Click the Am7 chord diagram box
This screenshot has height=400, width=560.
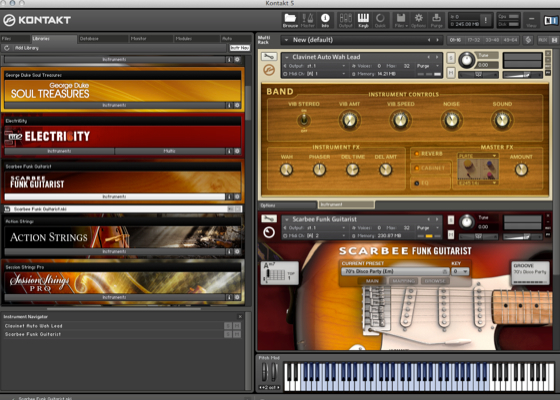[280, 273]
